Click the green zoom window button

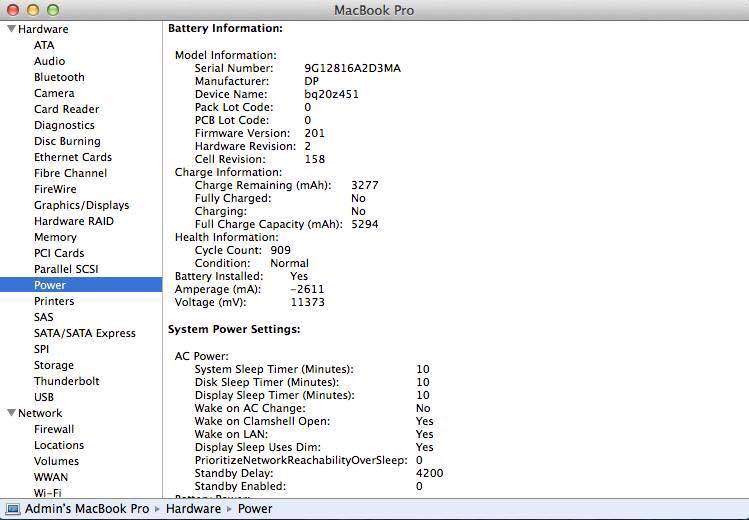[x=53, y=10]
